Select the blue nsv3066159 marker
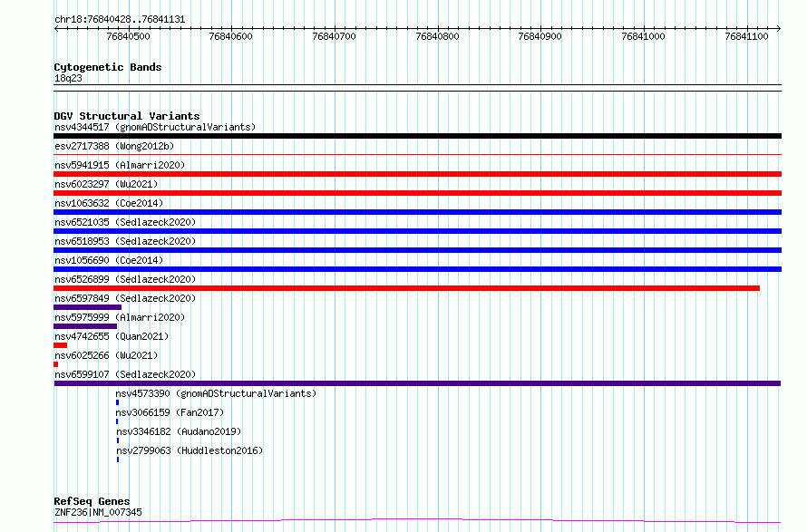This screenshot has width=807, height=532. [x=117, y=421]
